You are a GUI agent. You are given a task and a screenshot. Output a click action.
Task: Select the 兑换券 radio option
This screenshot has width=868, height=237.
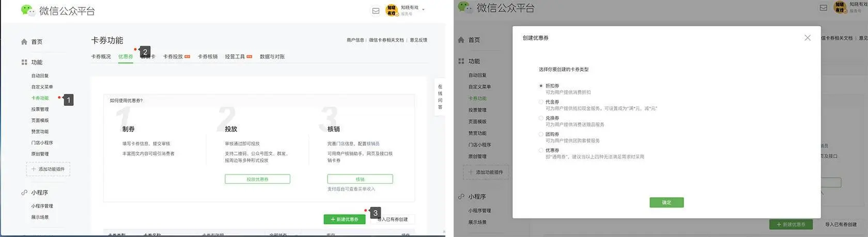click(541, 118)
